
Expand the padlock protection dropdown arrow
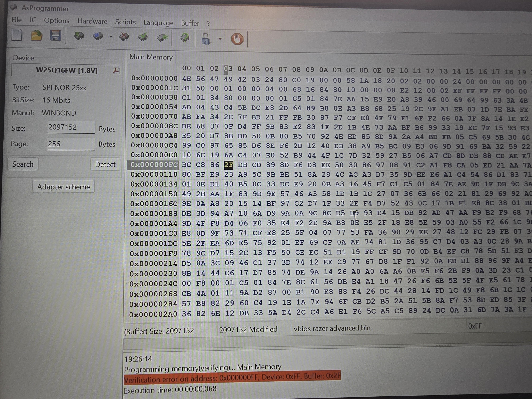tap(220, 39)
